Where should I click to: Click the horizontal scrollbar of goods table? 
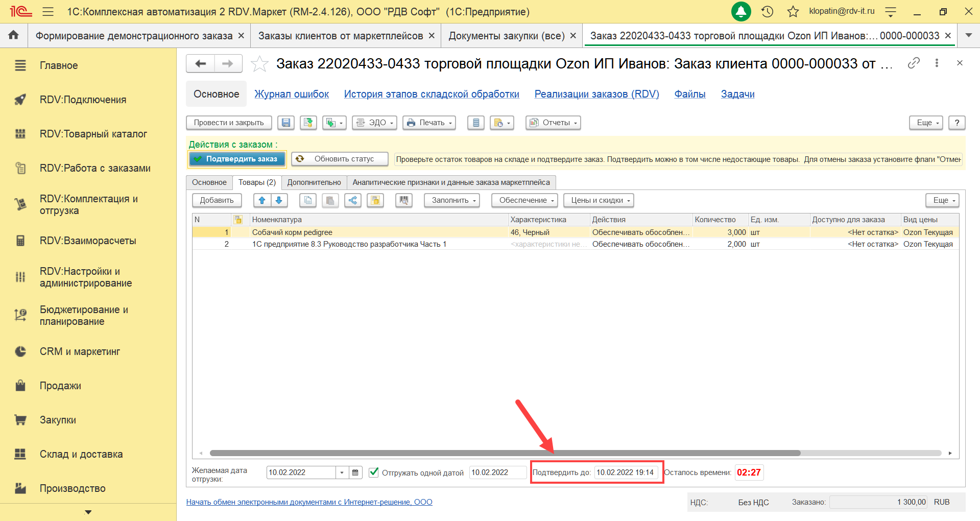coord(505,453)
